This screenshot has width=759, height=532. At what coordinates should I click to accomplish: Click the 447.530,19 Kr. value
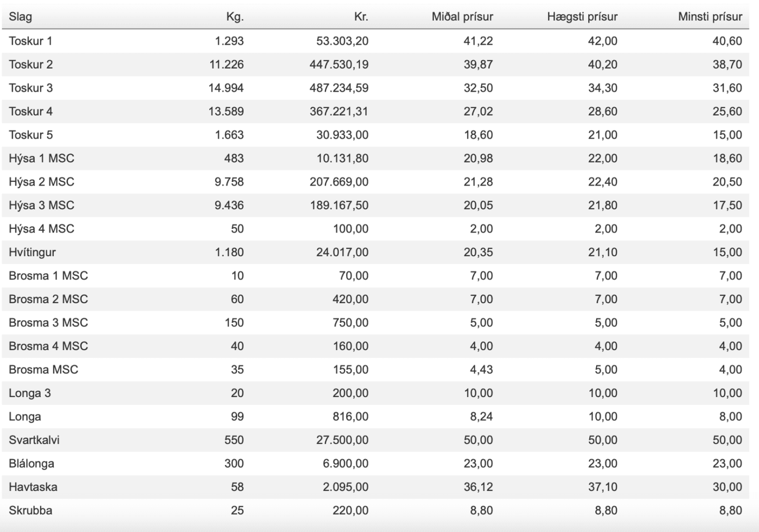[x=339, y=65]
